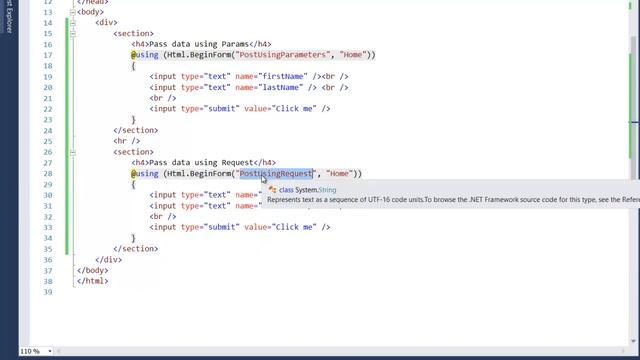The height and width of the screenshot is (360, 640).
Task: Click the tooltip description about UTF-16 code units
Action: (453, 200)
